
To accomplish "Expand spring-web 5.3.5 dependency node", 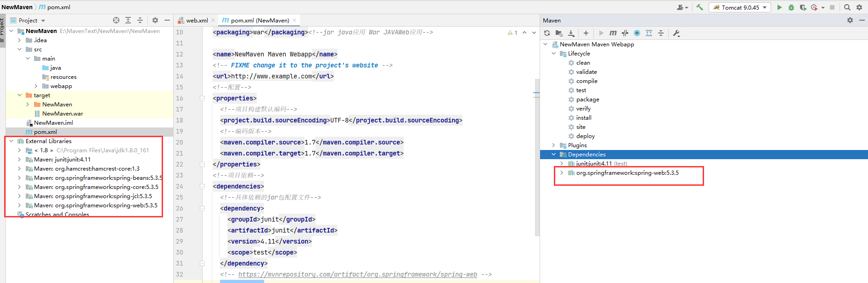I will [x=561, y=173].
